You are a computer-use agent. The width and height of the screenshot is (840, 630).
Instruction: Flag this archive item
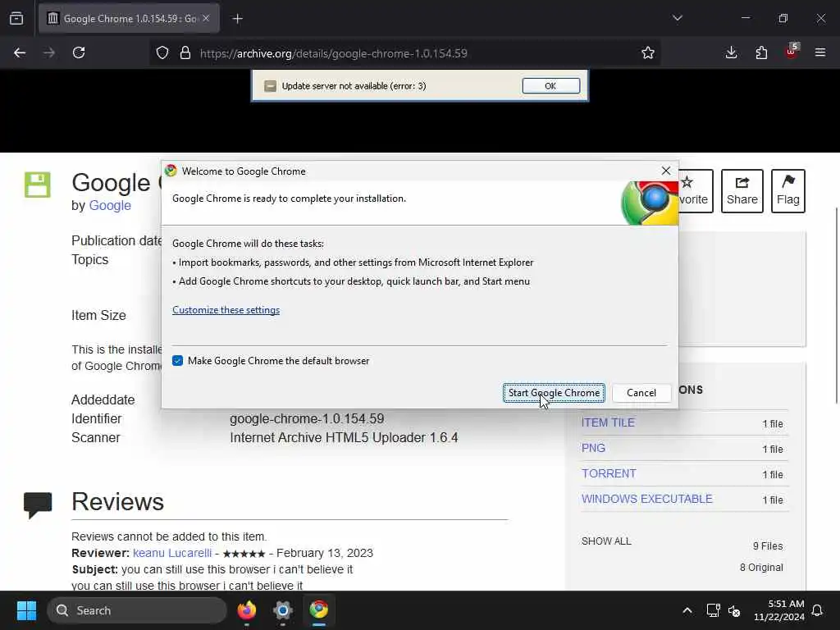click(x=788, y=190)
